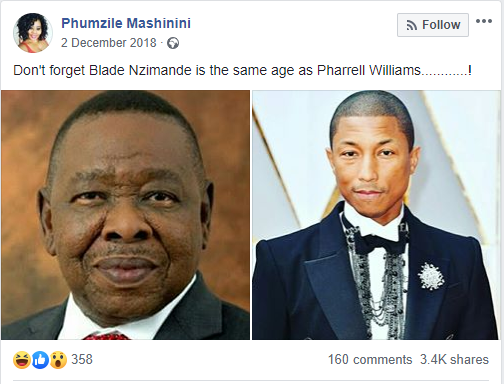View the 160 comments
Viewport: 504px width, 384px height.
click(370, 360)
